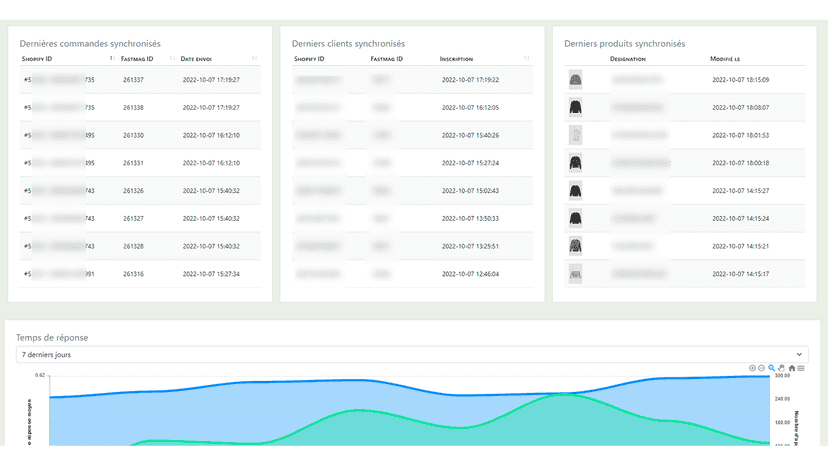Open product thumbnail dated 18:15:09
The height and width of the screenshot is (466, 828).
[x=576, y=80]
